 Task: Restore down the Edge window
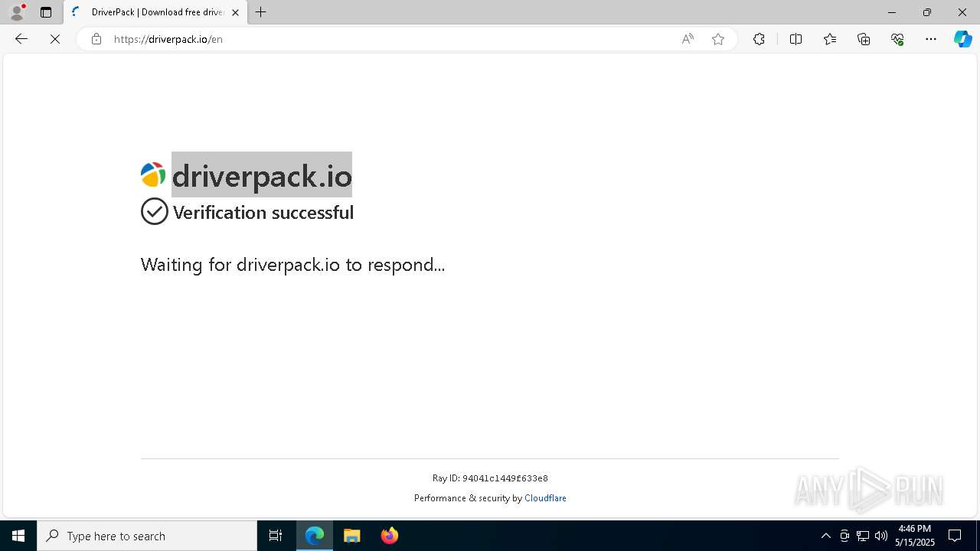click(926, 12)
